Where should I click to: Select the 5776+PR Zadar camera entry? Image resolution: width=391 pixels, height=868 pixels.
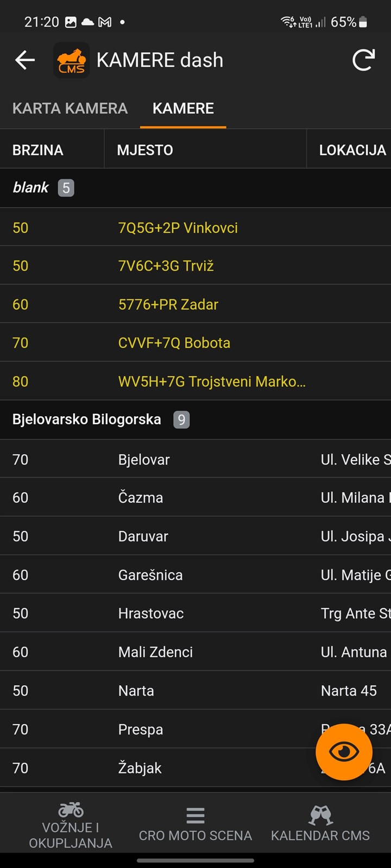point(195,304)
